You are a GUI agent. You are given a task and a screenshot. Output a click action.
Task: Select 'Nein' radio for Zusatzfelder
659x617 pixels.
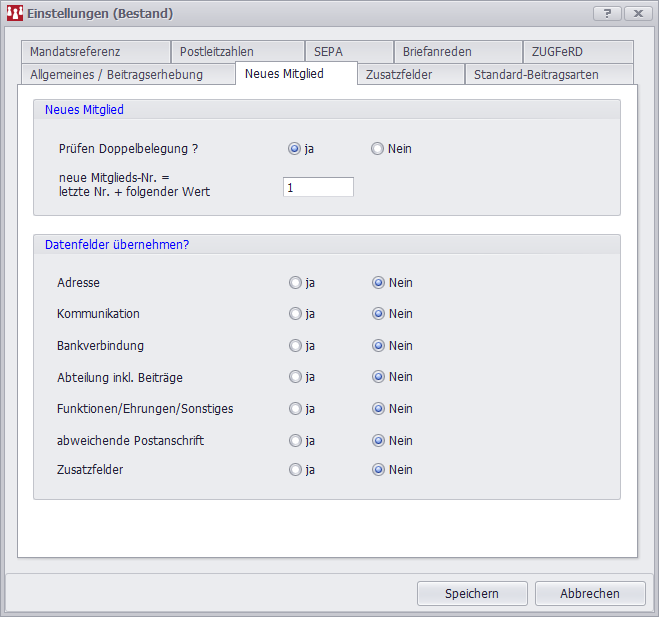pos(378,469)
